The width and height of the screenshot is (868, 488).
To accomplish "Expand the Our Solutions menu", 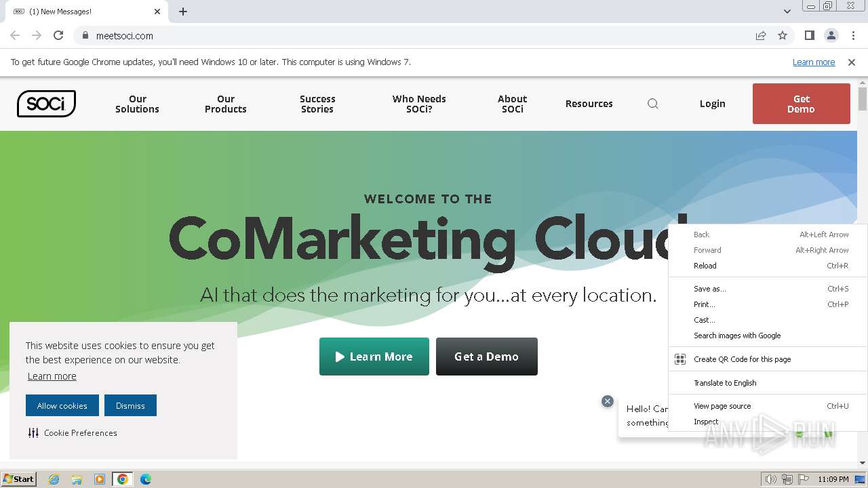I will [x=137, y=104].
